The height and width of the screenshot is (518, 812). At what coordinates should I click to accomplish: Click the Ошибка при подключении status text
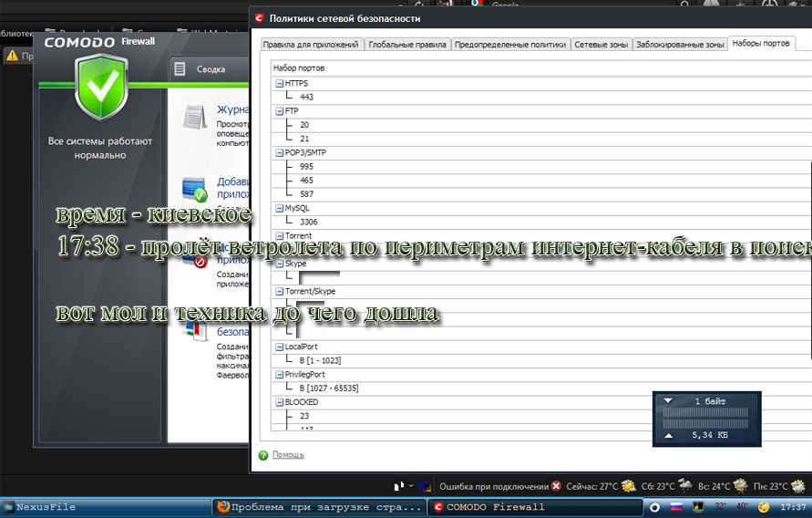tap(494, 486)
